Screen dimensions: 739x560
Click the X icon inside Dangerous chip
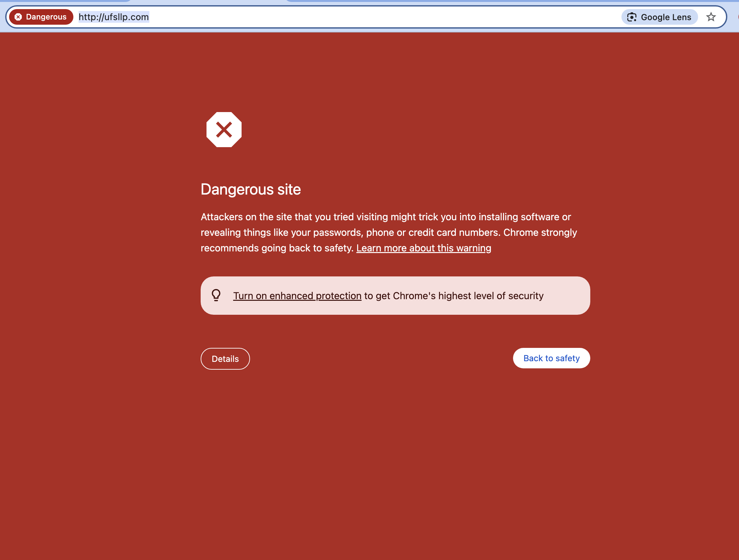click(x=19, y=17)
